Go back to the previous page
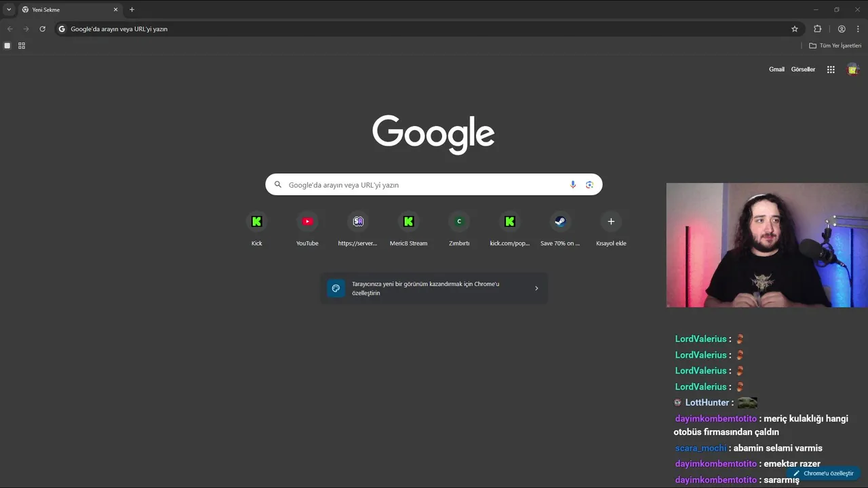 click(x=9, y=29)
